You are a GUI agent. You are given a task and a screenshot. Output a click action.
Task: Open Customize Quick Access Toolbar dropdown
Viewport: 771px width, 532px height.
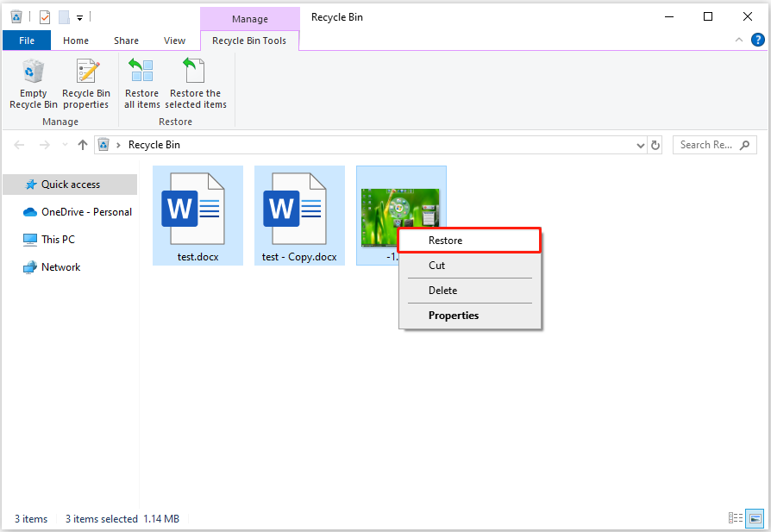[x=79, y=18]
